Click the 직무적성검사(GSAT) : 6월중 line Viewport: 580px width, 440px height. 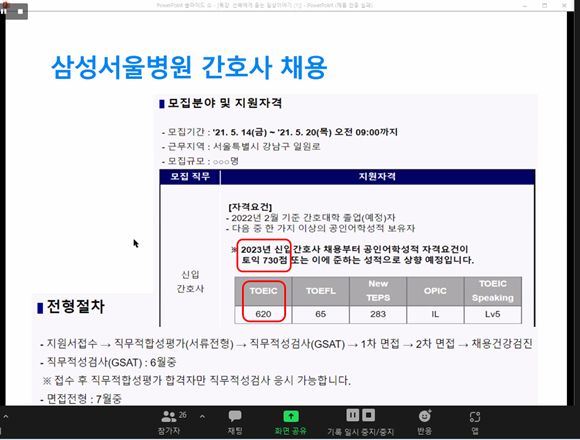click(x=108, y=362)
